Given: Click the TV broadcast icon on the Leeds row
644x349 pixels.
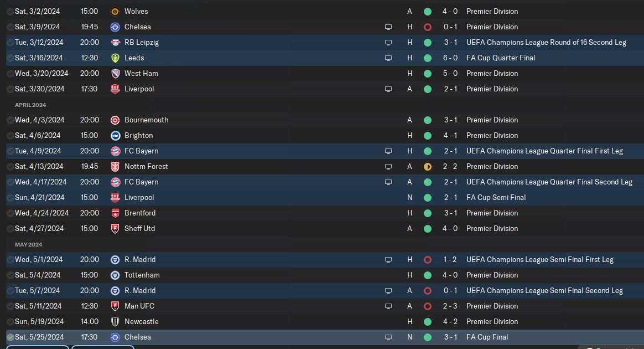Looking at the screenshot, I should click(x=388, y=58).
